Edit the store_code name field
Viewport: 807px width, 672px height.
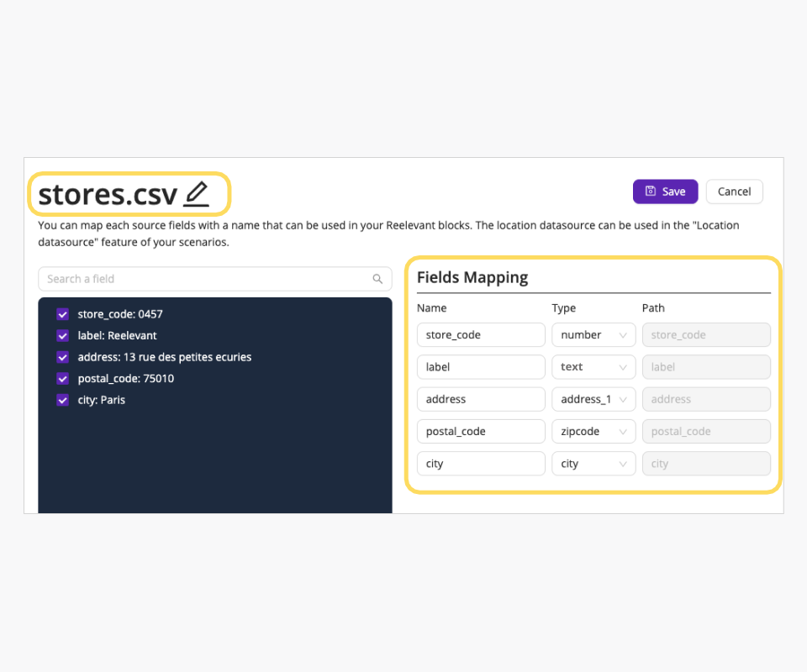pos(481,334)
